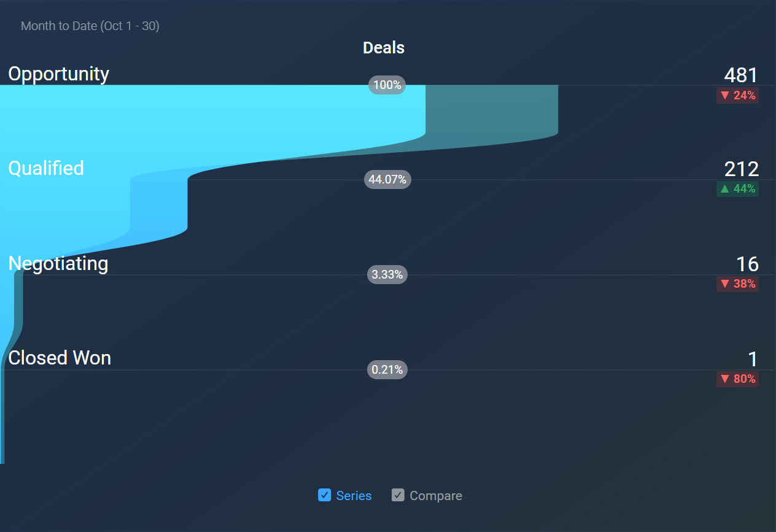Open the Month to Date date range selector
776x532 pixels.
coord(90,26)
